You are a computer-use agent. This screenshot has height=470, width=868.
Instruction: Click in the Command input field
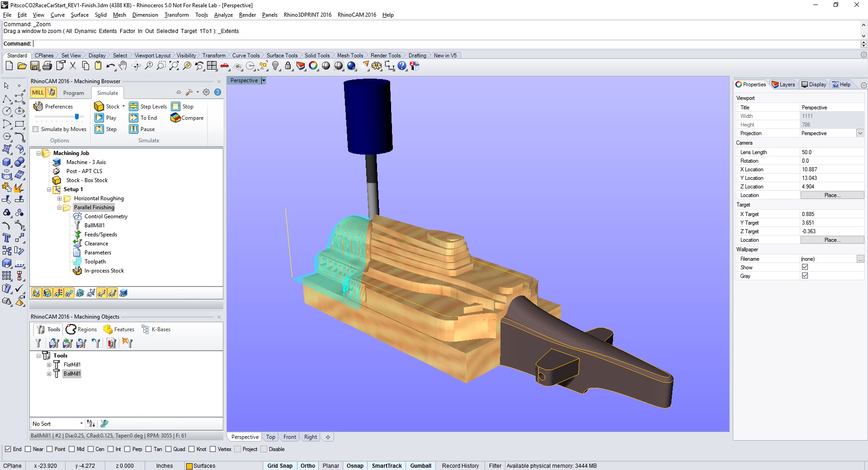[x=446, y=44]
